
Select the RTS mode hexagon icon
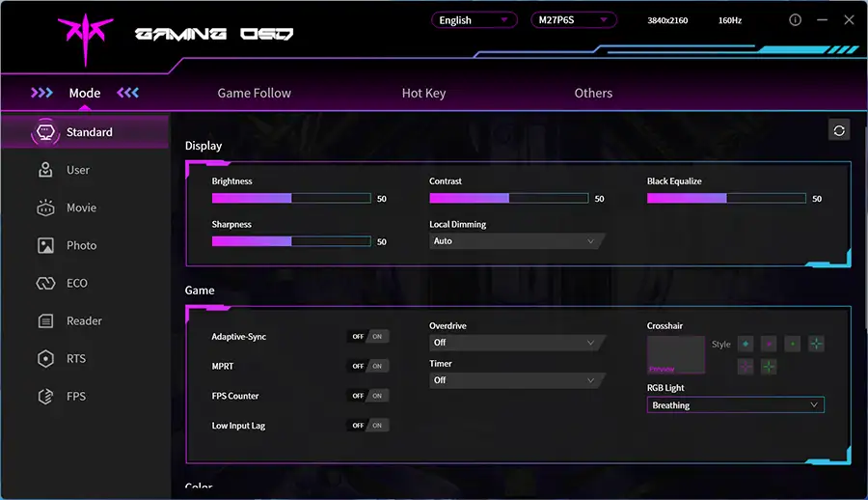coord(45,358)
